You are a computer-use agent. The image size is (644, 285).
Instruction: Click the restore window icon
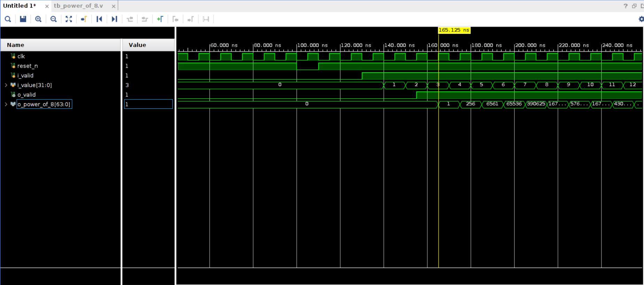pyautogui.click(x=634, y=6)
